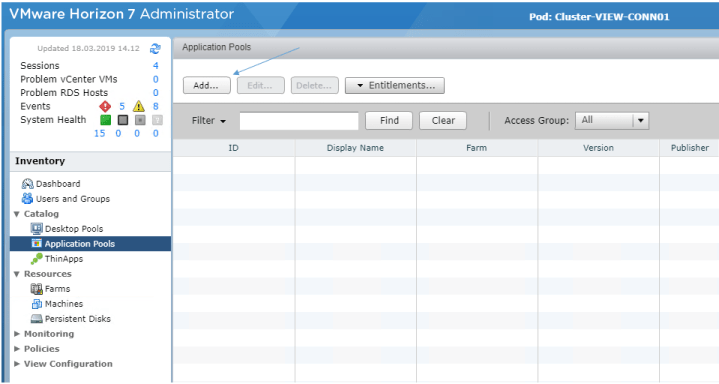Select Desktop Pools under Catalog
719x384 pixels.
tap(74, 228)
